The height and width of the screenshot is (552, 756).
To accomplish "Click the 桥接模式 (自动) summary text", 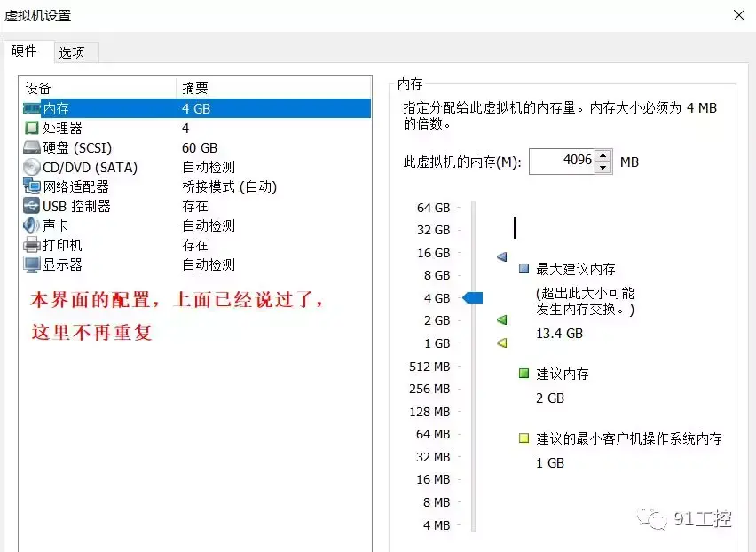I will 230,186.
